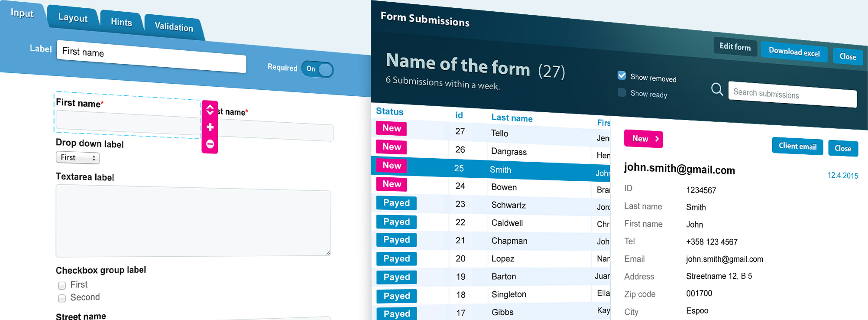Click the minus icon to remove field
Screen dimensions: 868x320
click(x=210, y=144)
